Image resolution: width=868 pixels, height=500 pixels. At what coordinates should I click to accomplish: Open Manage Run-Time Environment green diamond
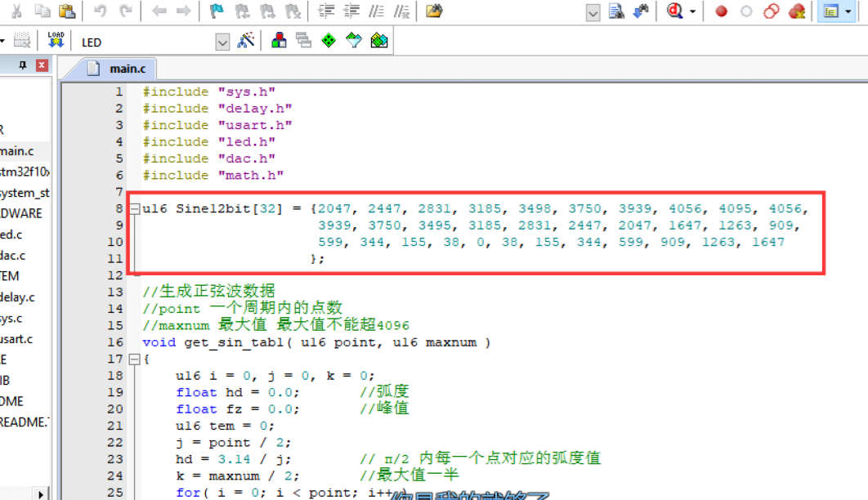click(329, 40)
